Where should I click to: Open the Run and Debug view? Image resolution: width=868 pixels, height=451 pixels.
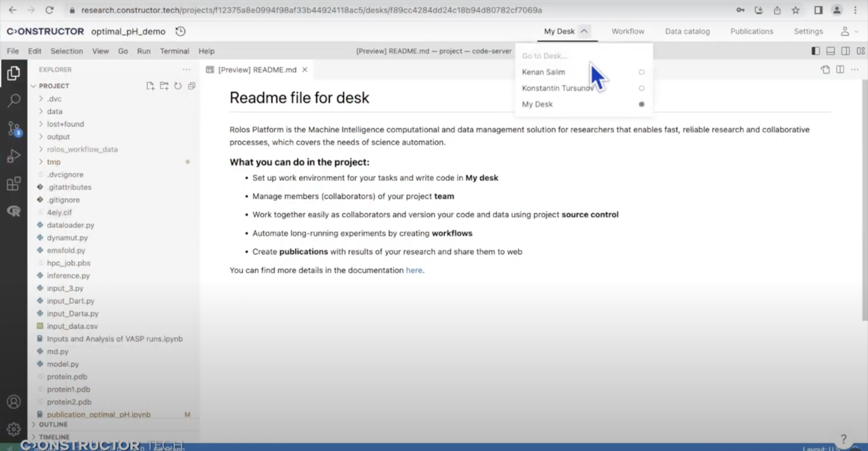[14, 156]
